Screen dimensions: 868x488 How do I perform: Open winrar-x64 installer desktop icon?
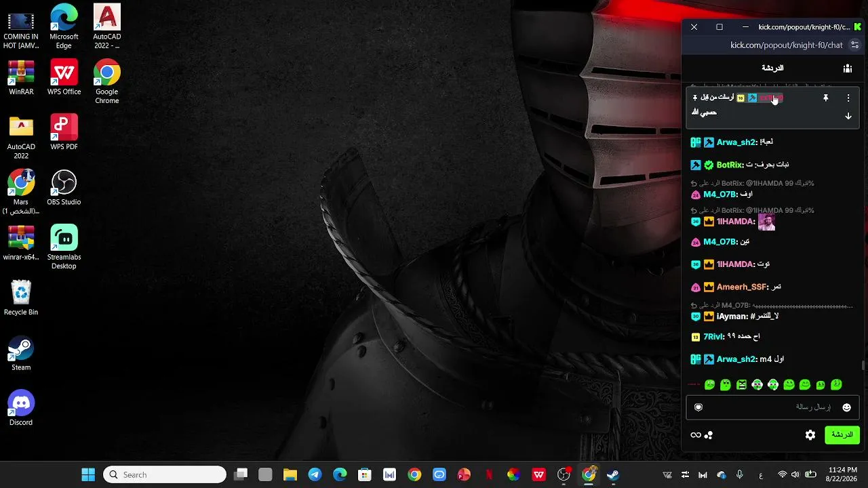(21, 243)
